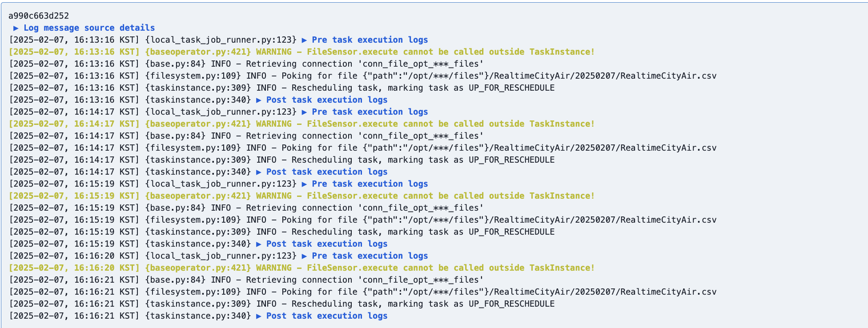Click the 16:16:20 FileSensor warning line

301,268
